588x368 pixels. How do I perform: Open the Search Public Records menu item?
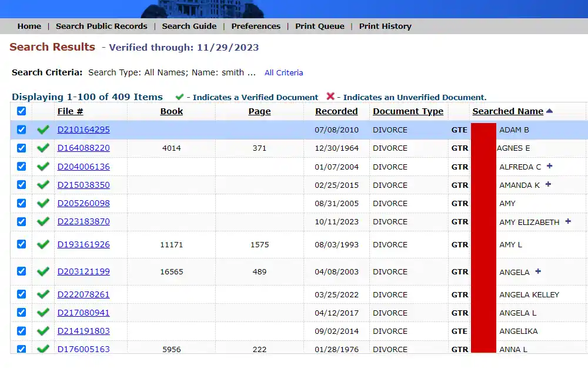(x=102, y=26)
